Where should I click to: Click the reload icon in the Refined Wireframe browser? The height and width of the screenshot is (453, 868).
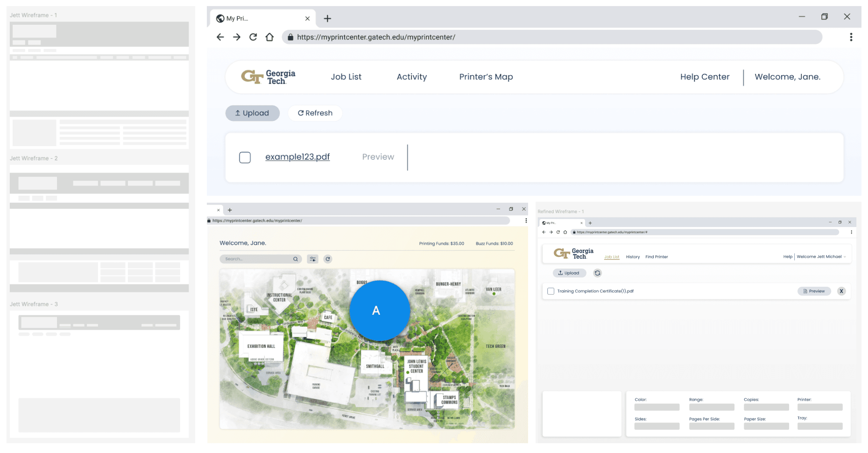point(558,232)
